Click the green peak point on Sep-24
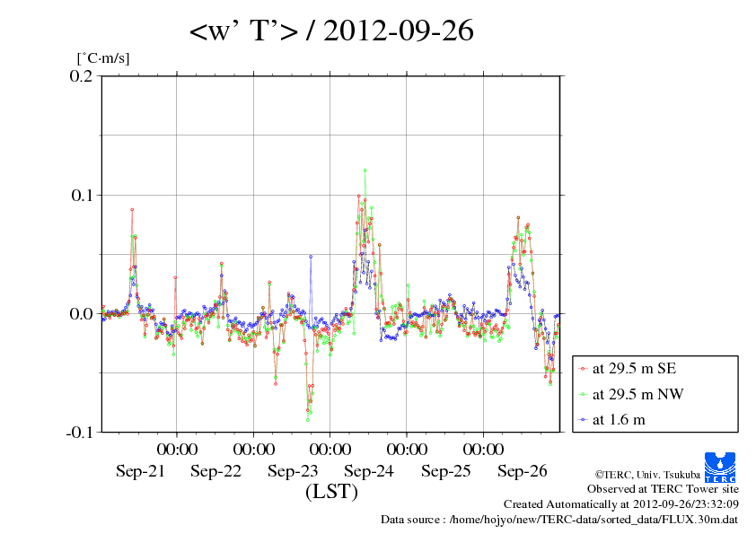 pyautogui.click(x=365, y=171)
